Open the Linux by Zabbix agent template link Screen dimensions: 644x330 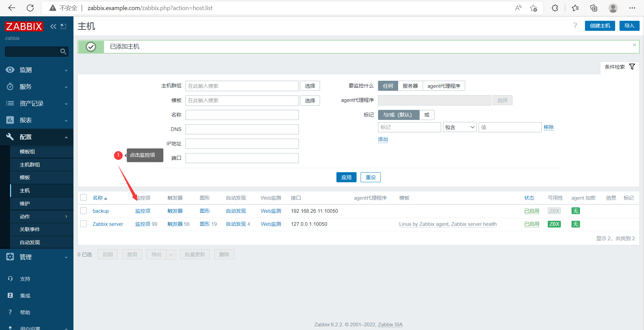tap(424, 224)
